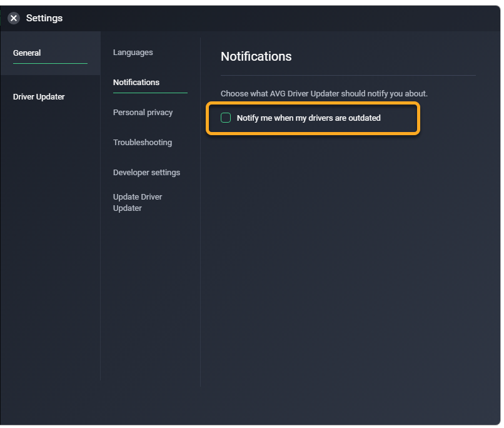Click Update Driver Updater option
Screen dimensions: 504x428
point(138,202)
